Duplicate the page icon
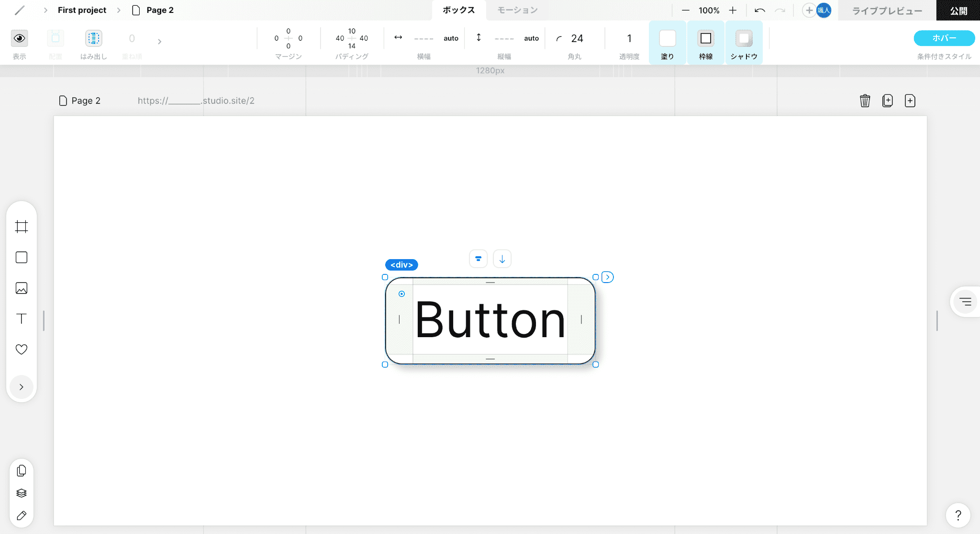This screenshot has width=980, height=534. click(887, 101)
